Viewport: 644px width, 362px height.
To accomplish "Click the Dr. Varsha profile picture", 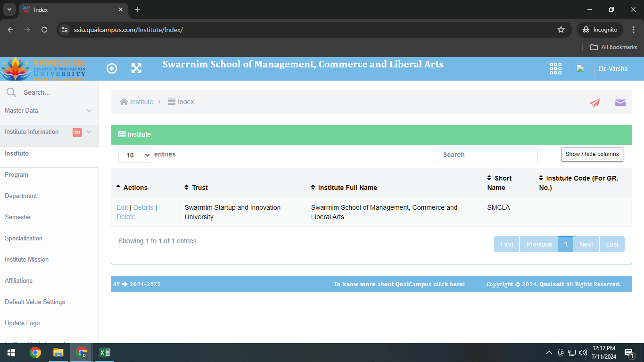I will tap(585, 70).
